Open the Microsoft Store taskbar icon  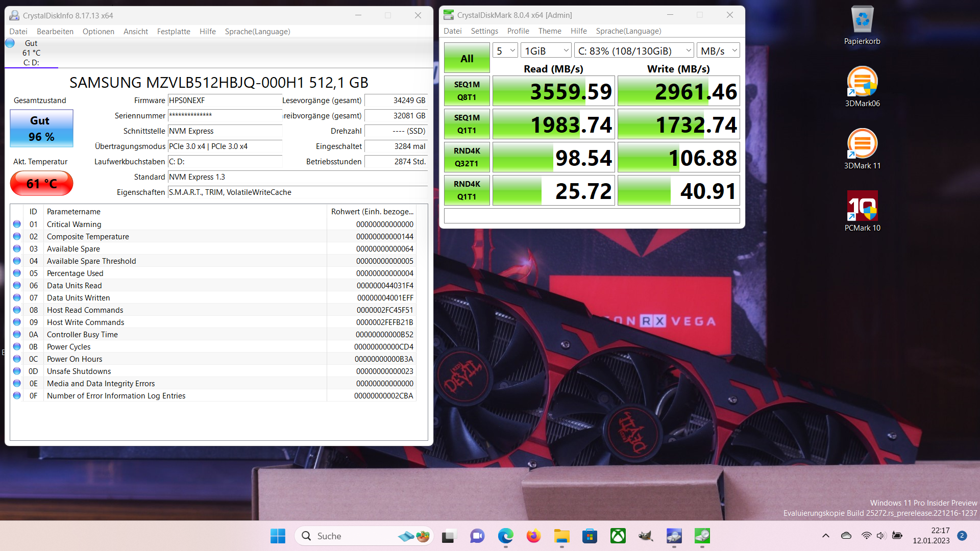[590, 536]
